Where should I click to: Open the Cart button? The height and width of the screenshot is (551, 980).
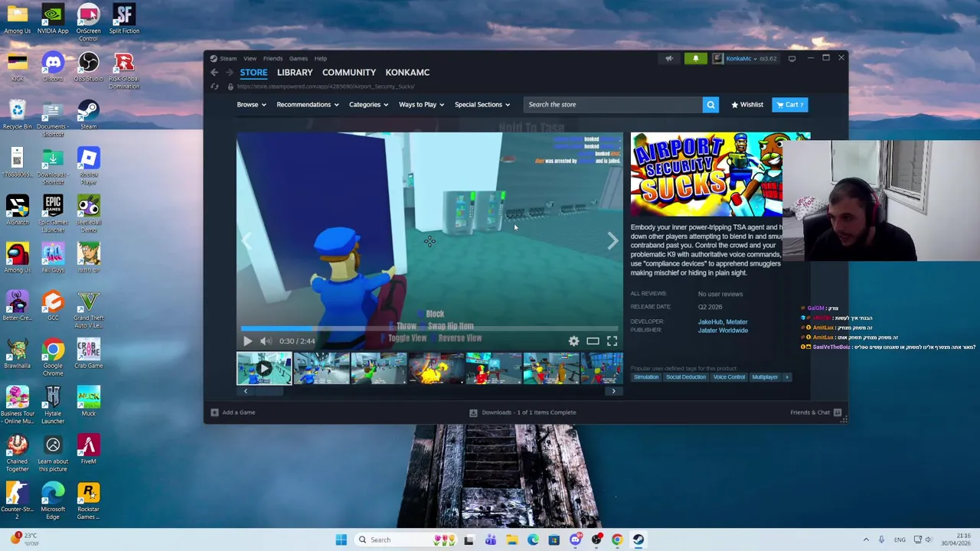click(x=789, y=105)
